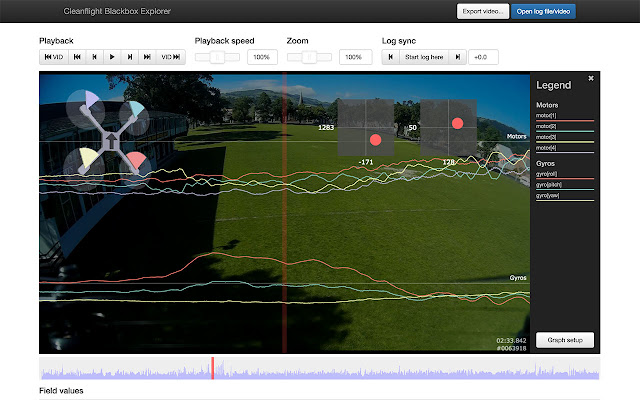This screenshot has width=640, height=400.
Task: Toggle motor[1] trace in legend
Action: pos(546,116)
